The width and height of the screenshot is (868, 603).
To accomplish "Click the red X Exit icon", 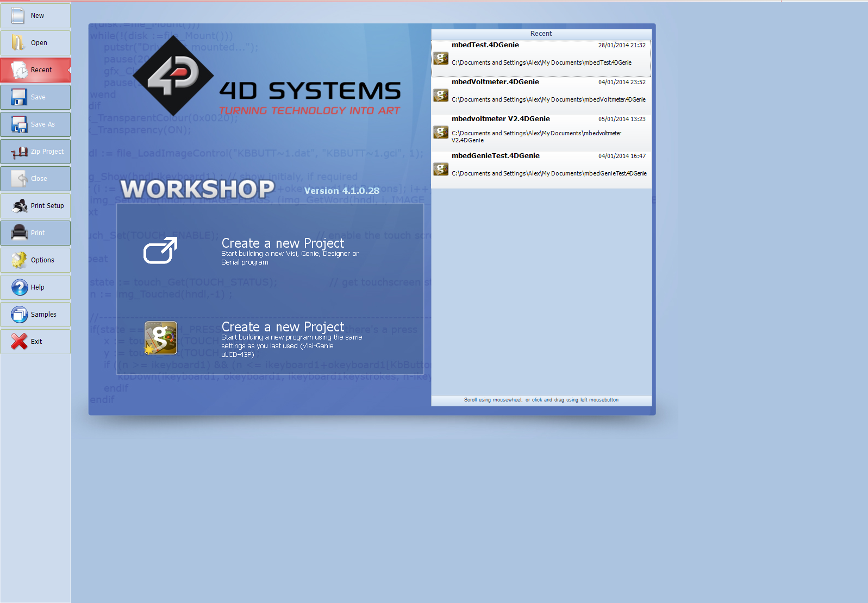I will coord(19,341).
